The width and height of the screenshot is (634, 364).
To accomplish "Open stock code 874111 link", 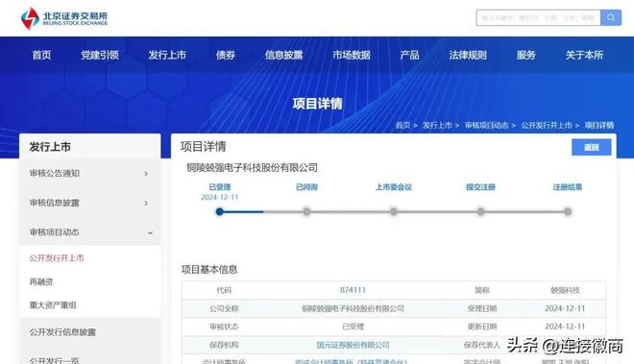I will [353, 290].
